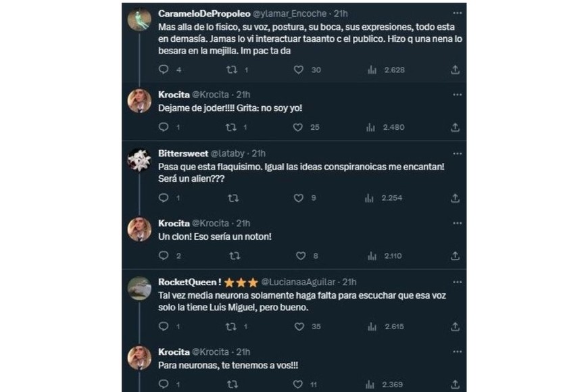Visit @LucianaaAguilar profile handle link
This screenshot has height=392, width=588.
click(x=299, y=282)
